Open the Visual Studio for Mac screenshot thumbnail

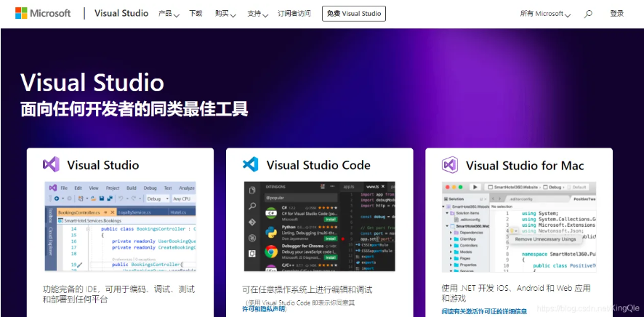pos(519,227)
